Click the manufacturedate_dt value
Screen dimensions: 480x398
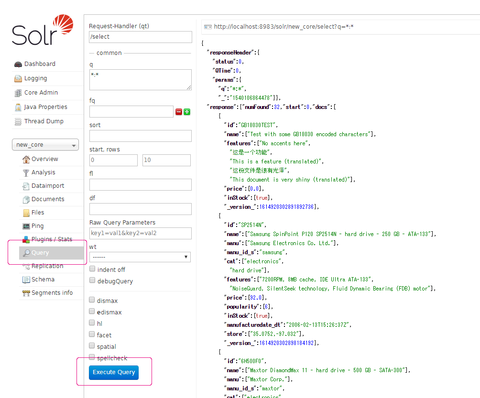[x=318, y=325]
